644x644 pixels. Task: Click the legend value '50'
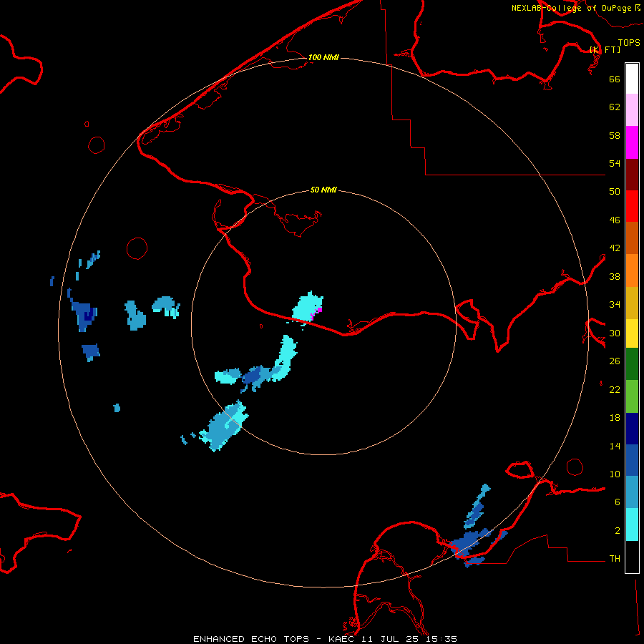[x=615, y=192]
